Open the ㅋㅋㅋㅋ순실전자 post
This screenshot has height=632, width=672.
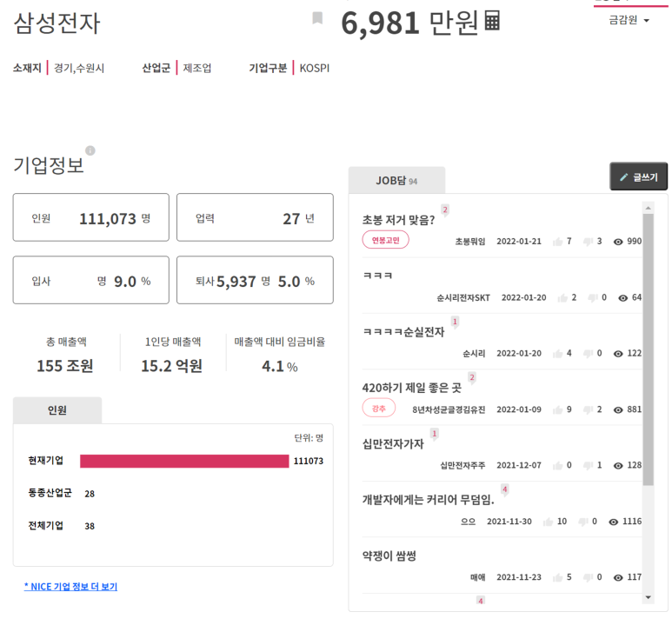point(403,331)
